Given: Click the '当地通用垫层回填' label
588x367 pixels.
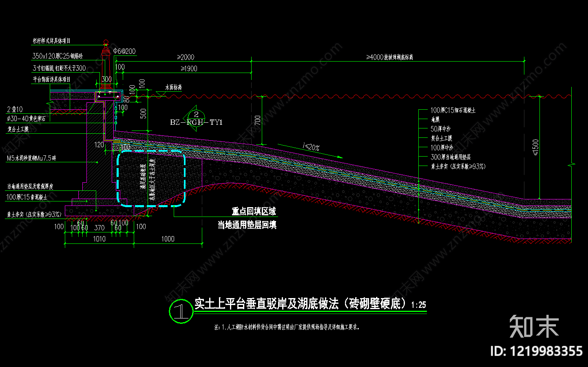Looking at the screenshot, I should (x=247, y=225).
